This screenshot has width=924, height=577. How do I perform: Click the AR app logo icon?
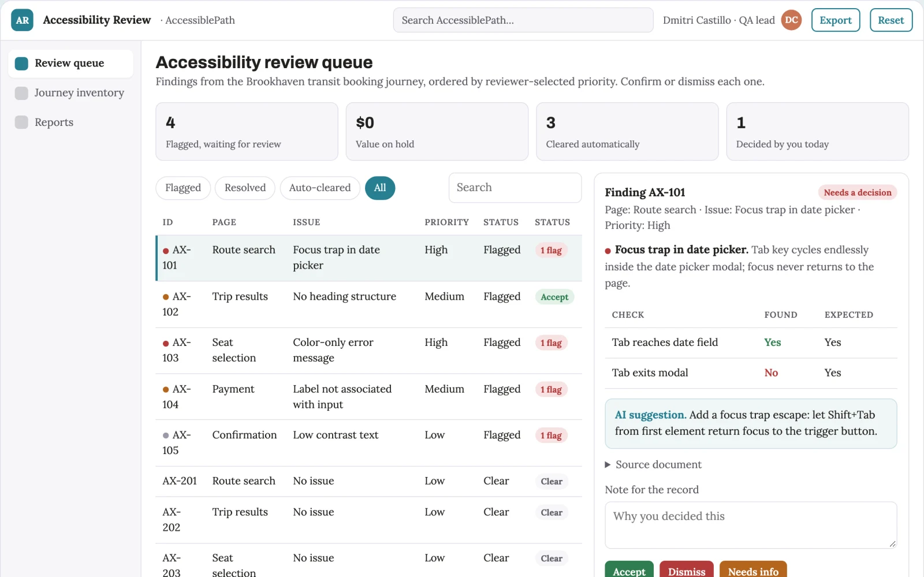(22, 20)
